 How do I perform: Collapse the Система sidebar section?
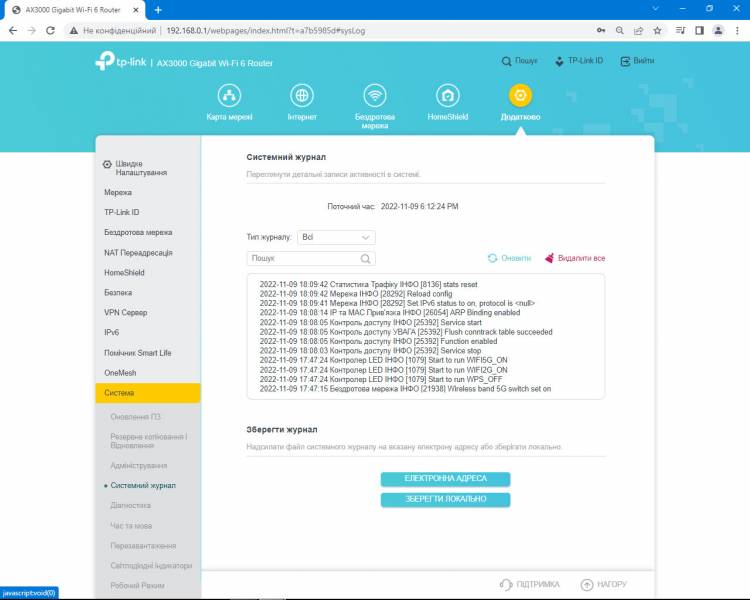click(x=148, y=393)
